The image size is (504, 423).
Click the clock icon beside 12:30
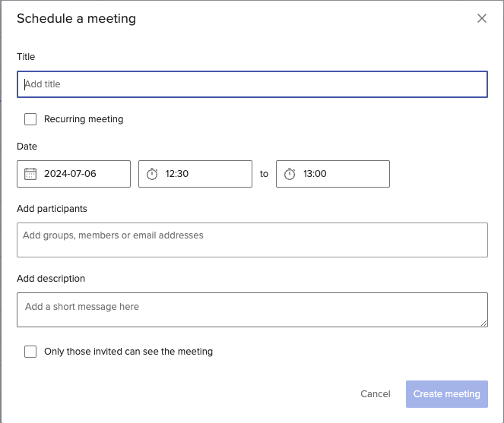[152, 174]
